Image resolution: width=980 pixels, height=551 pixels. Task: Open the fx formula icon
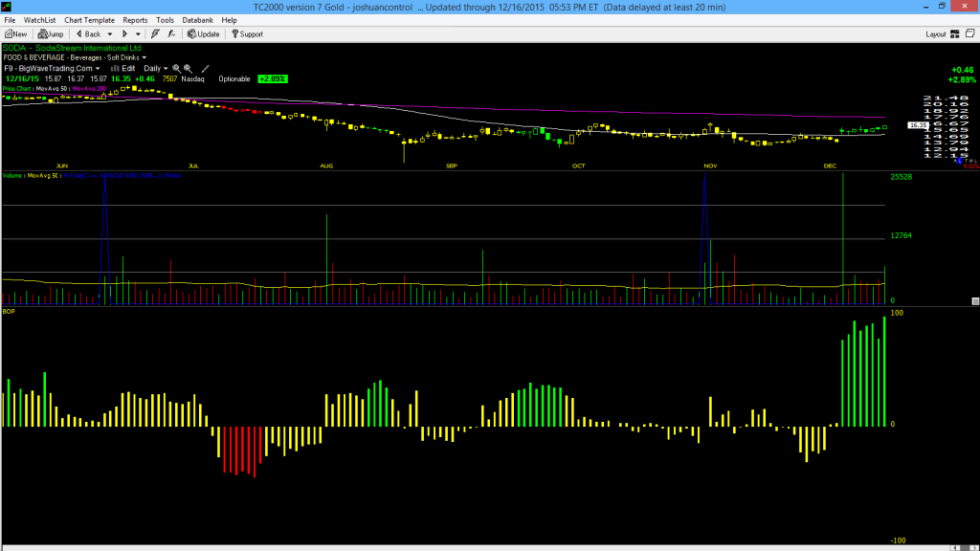(171, 33)
